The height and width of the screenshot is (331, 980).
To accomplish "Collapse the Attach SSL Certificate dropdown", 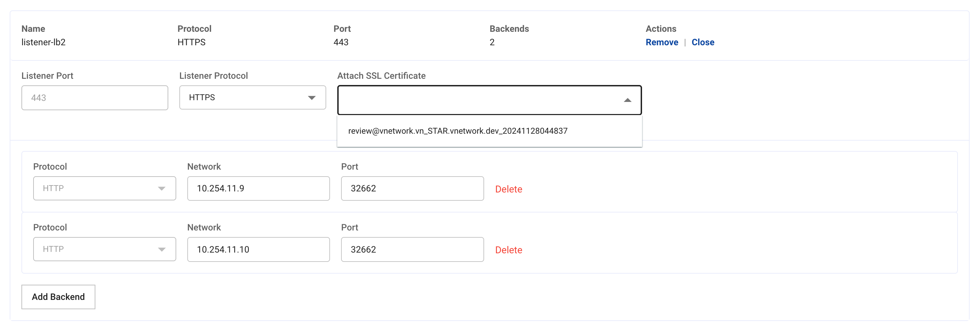I will tap(489, 100).
